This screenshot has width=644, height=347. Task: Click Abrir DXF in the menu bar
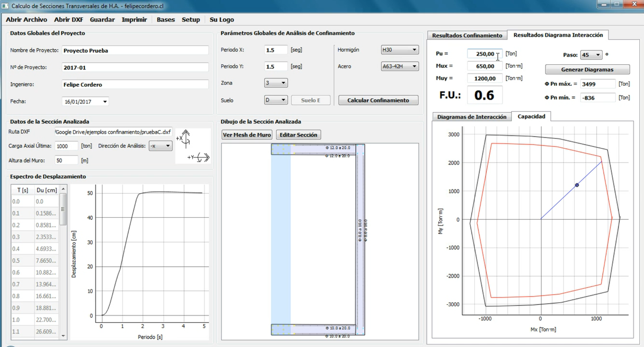coord(68,20)
